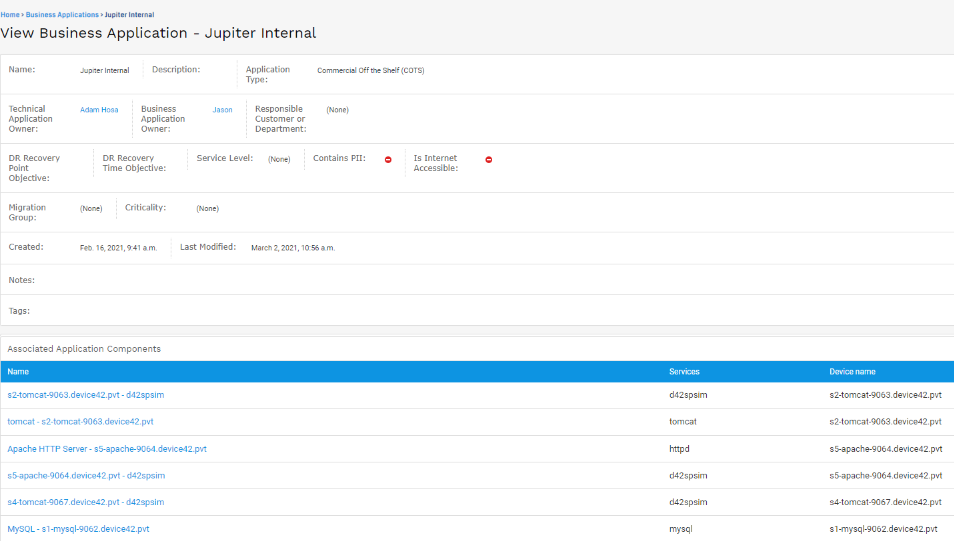The width and height of the screenshot is (954, 541).
Task: Open tomcat - s2-tomcat-9063.device42.pvt component
Action: click(80, 421)
